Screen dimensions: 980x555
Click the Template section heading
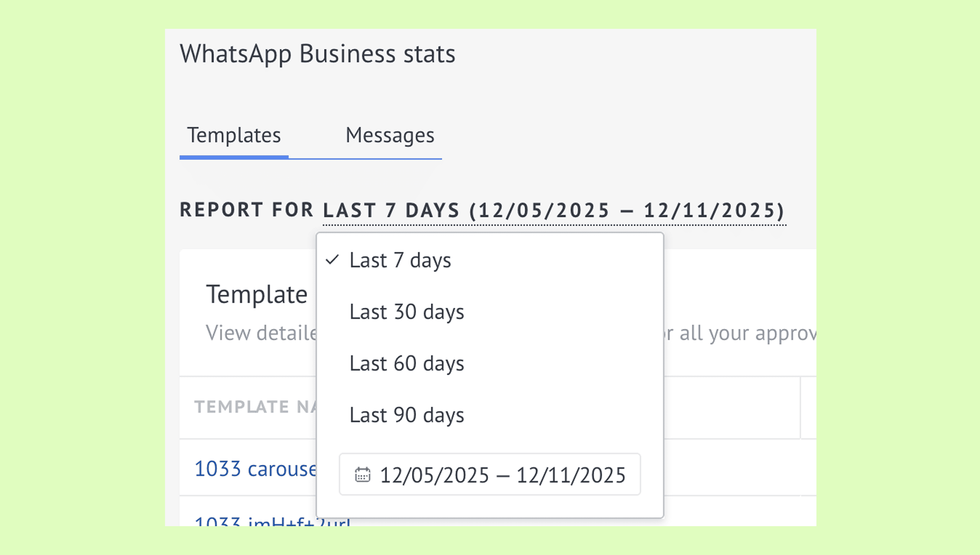[257, 294]
